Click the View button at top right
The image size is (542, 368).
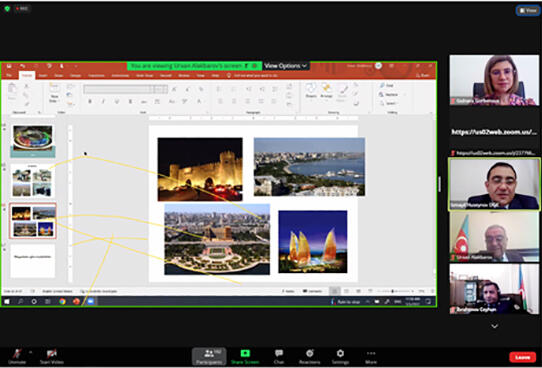click(528, 10)
